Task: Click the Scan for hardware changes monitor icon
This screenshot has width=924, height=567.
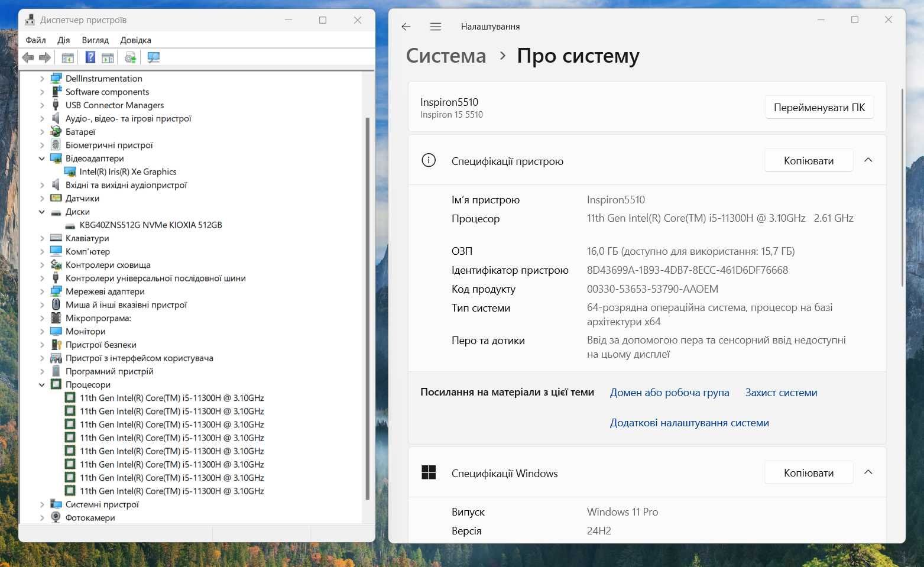Action: (154, 57)
